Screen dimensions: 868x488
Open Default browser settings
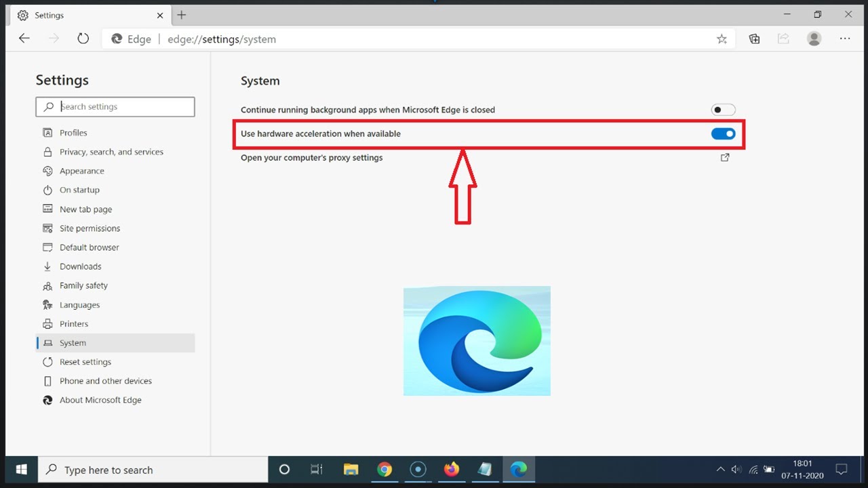[x=115, y=247]
